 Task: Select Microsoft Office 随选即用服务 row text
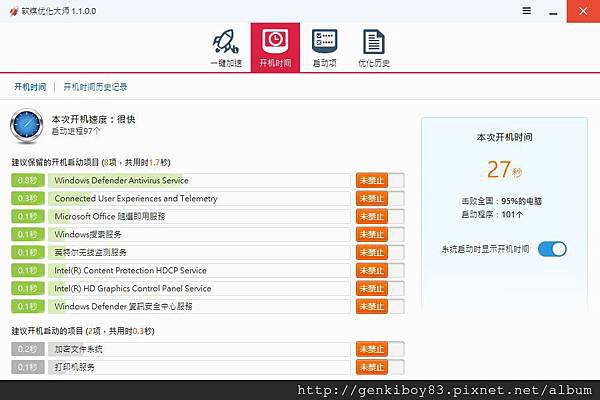coord(109,216)
